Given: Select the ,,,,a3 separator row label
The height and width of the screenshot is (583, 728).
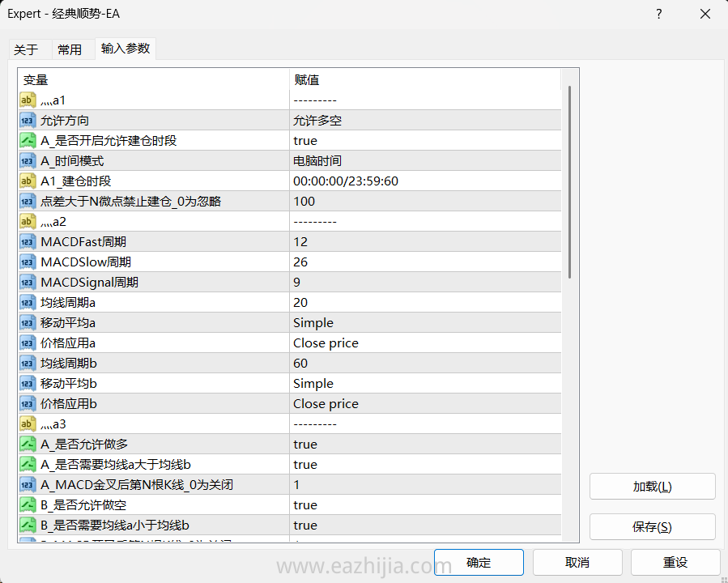Looking at the screenshot, I should (x=53, y=424).
